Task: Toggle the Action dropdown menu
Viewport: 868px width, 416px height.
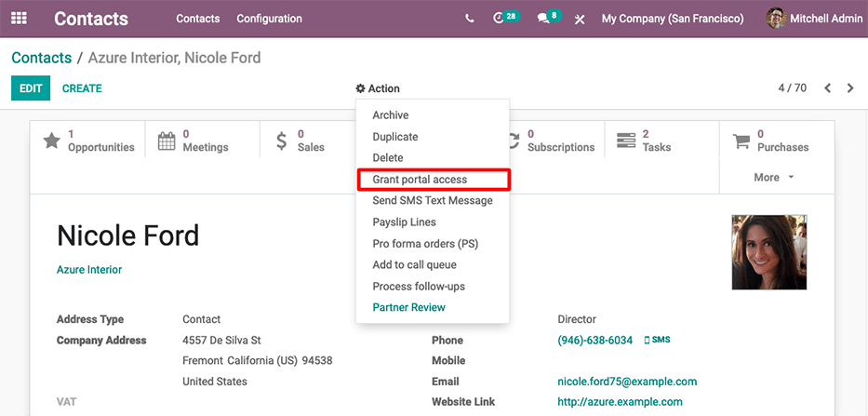Action: click(x=378, y=88)
